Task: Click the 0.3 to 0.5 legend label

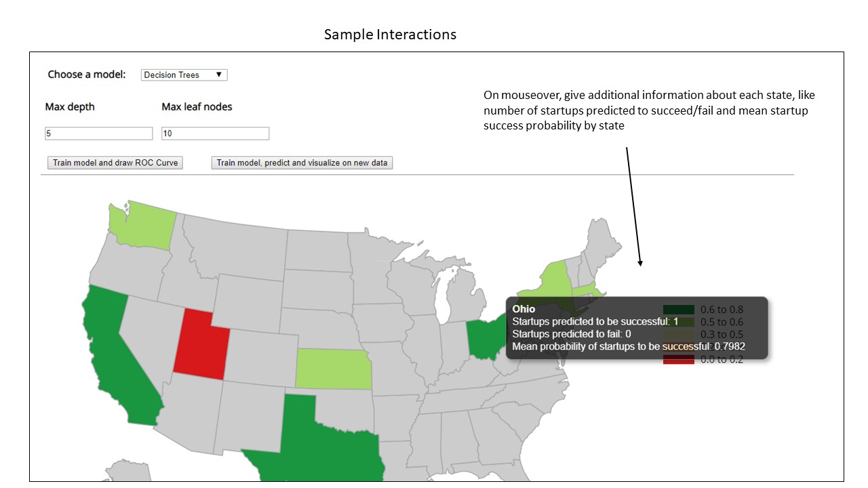Action: click(722, 334)
